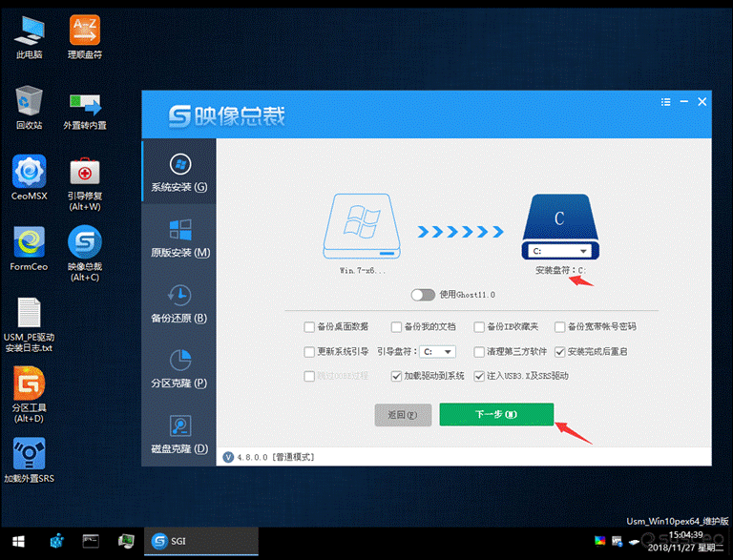Click the 安装盘符：C: label

[560, 270]
